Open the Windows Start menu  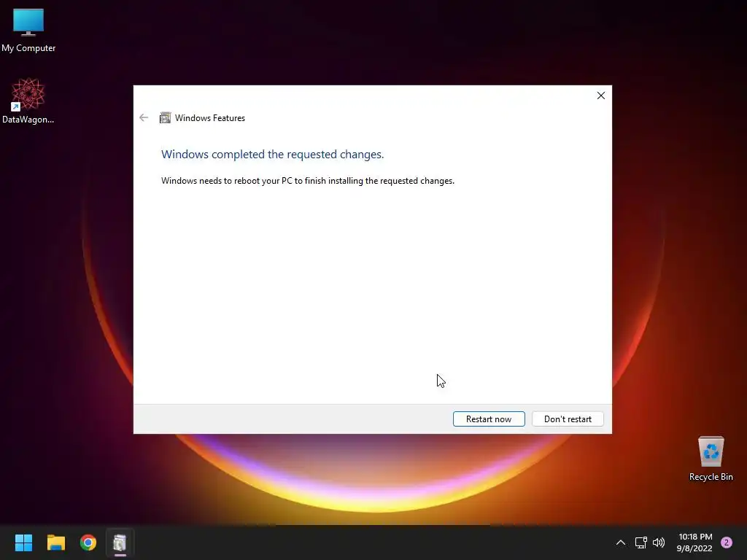point(23,542)
